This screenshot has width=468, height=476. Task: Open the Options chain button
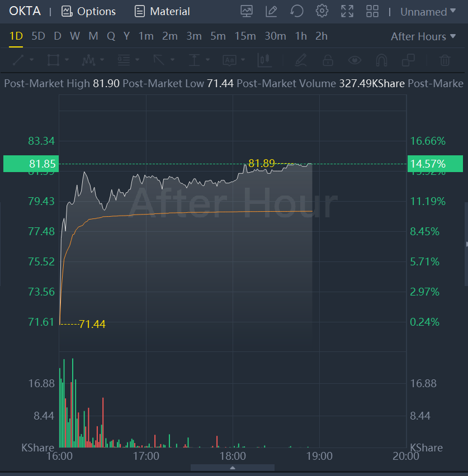pyautogui.click(x=88, y=12)
